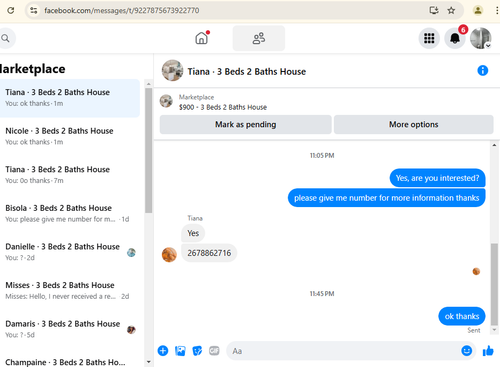Click Tiana's avatar beside the phone number message
This screenshot has height=367, width=500.
[169, 255]
